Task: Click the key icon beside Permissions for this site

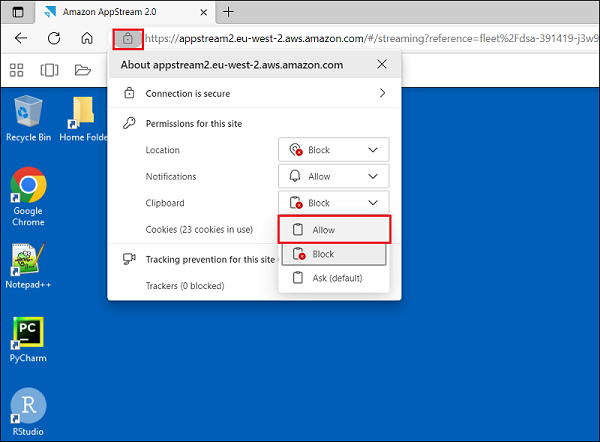Action: [x=129, y=123]
